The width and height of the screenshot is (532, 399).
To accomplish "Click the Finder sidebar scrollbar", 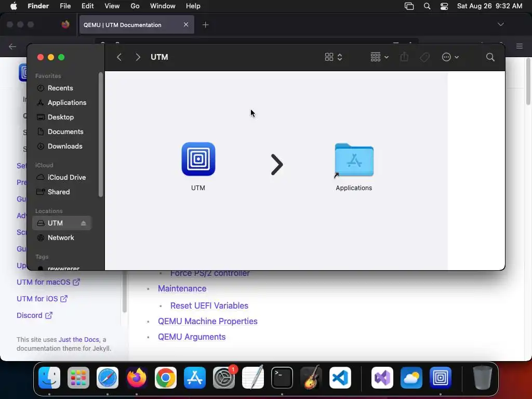I will 101,135.
